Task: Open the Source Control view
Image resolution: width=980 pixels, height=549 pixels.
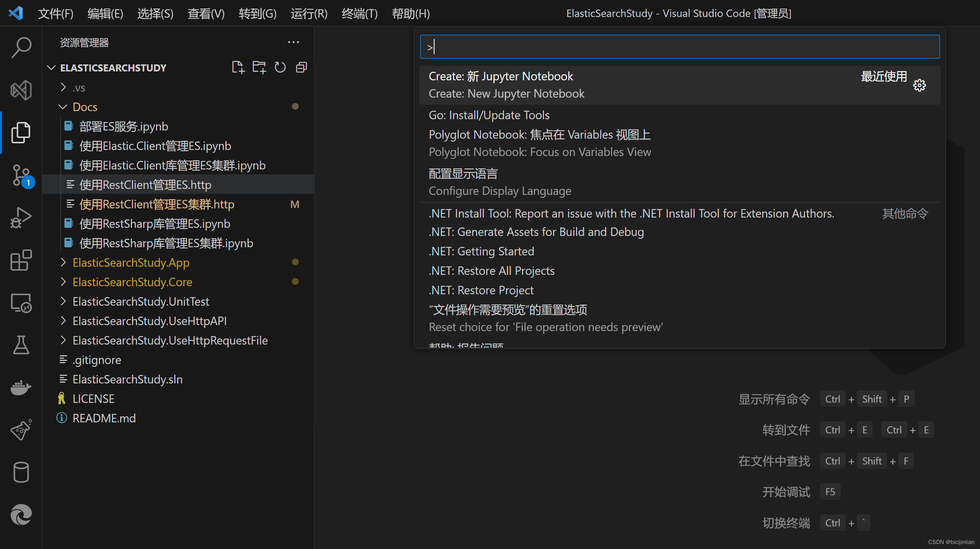Action: click(21, 175)
